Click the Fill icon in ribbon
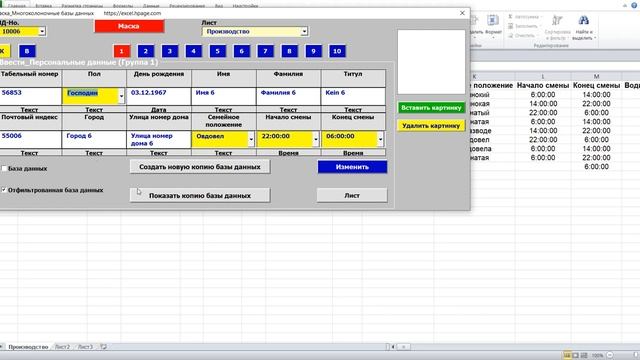Viewport: 640px width, 360px height. pos(510,26)
